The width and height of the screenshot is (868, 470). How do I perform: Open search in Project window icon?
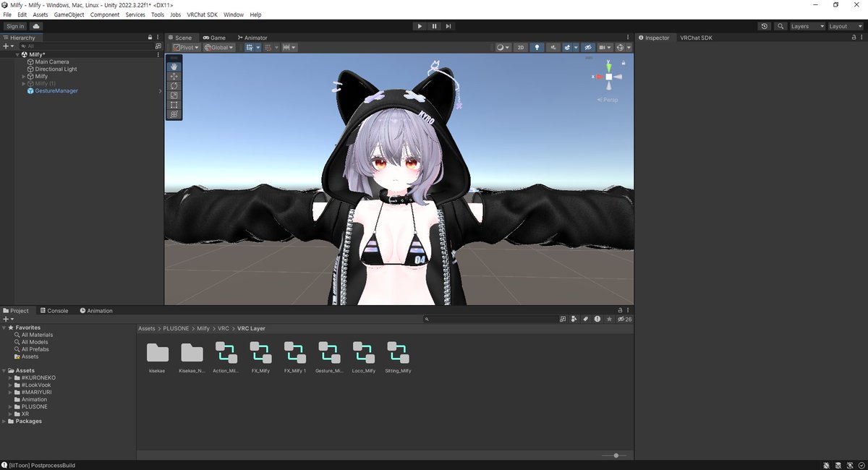click(x=563, y=319)
